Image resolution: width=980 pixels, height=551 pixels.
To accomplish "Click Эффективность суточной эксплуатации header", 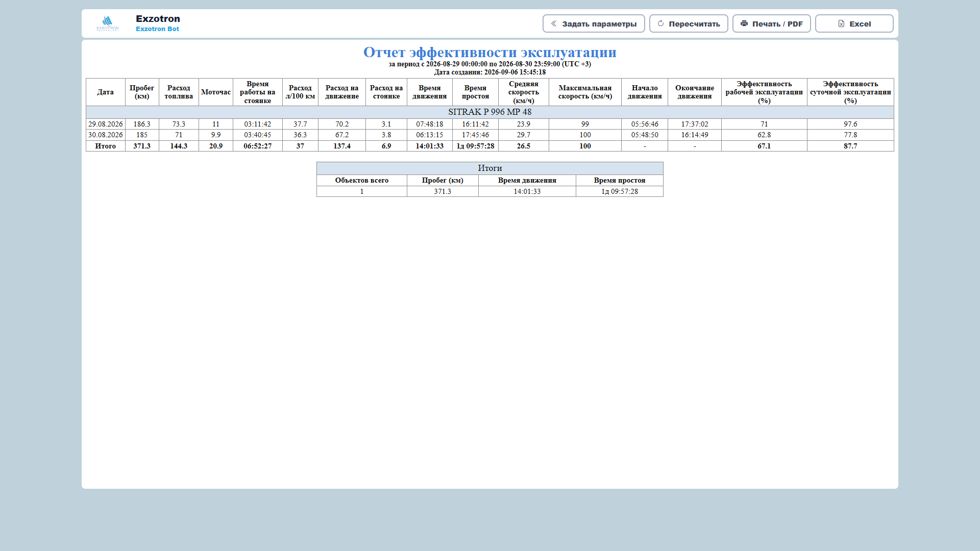I will tap(850, 92).
